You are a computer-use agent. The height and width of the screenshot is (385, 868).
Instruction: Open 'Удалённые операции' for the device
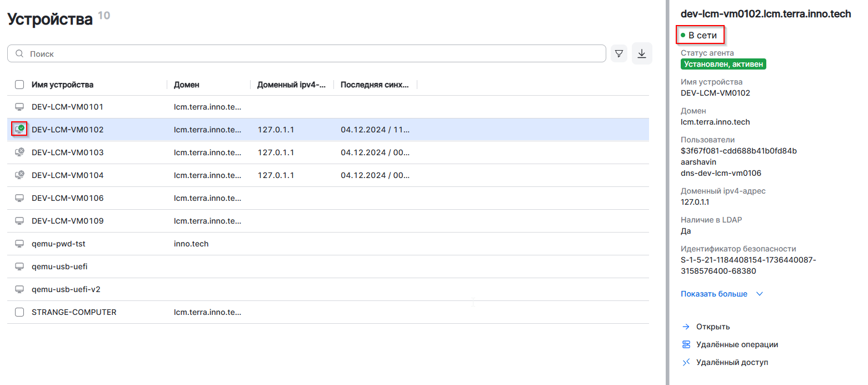click(x=736, y=344)
